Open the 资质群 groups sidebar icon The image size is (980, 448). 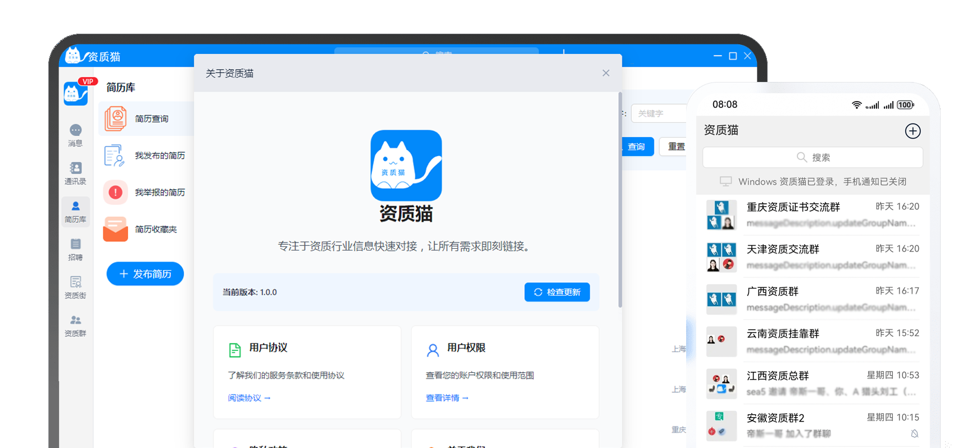(x=75, y=326)
